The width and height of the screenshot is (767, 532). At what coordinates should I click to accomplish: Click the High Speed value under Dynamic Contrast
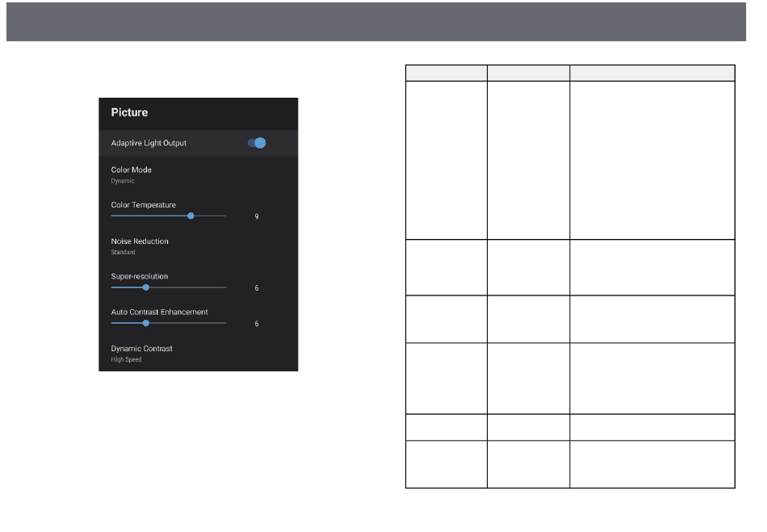tap(126, 360)
